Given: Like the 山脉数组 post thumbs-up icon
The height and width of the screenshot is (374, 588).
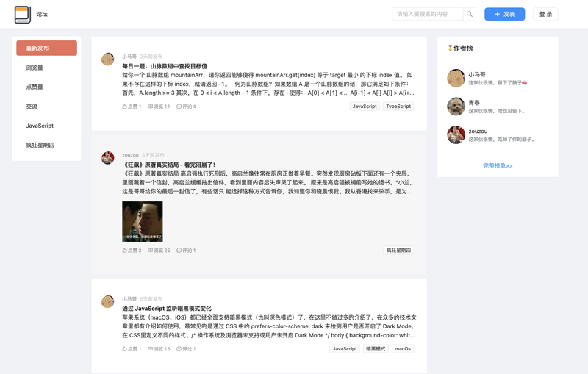Looking at the screenshot, I should pos(124,107).
